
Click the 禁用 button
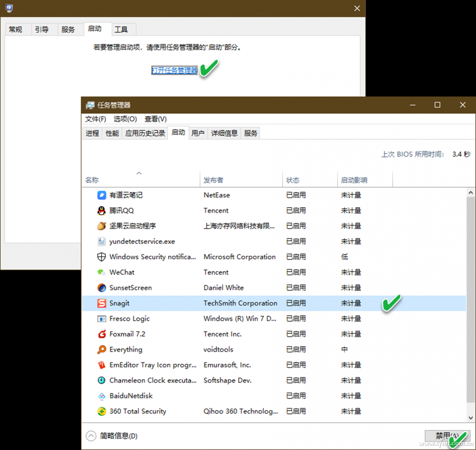click(x=447, y=436)
